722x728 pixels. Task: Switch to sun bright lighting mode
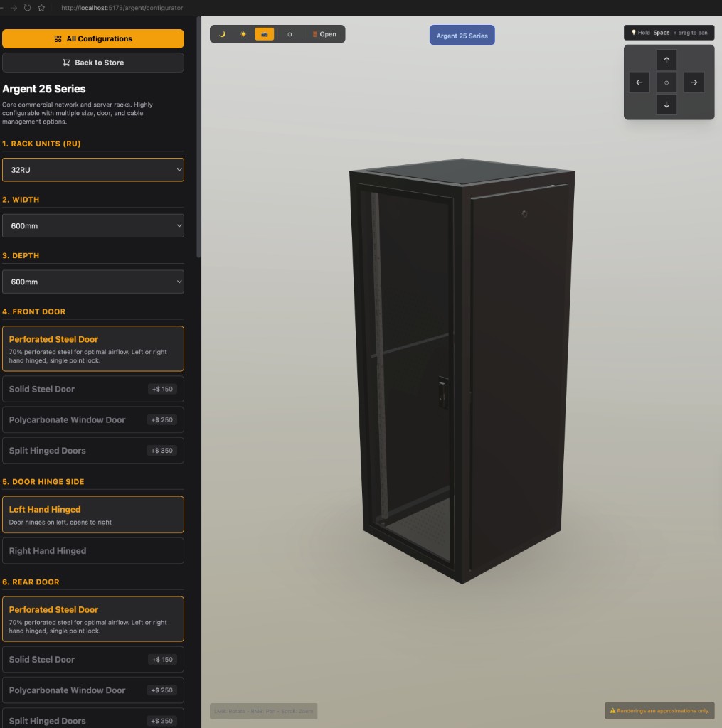click(x=243, y=34)
